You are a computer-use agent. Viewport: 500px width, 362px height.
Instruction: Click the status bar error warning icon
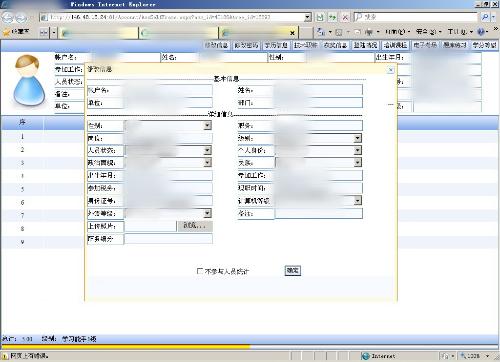coord(5,357)
